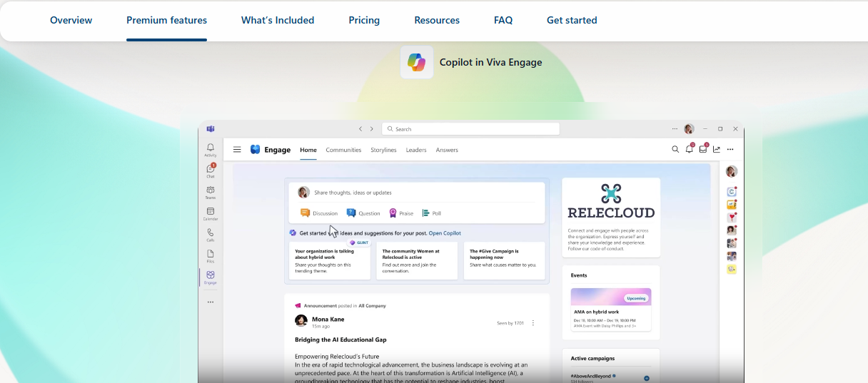Open Files in Teams sidebar
868x383 pixels.
tap(211, 255)
